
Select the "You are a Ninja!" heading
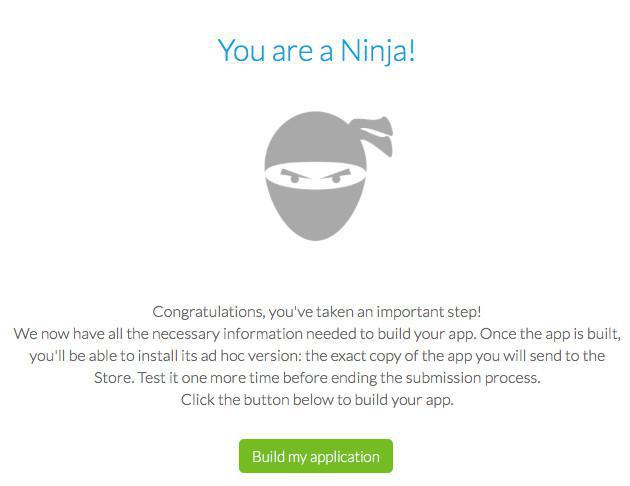click(x=316, y=49)
